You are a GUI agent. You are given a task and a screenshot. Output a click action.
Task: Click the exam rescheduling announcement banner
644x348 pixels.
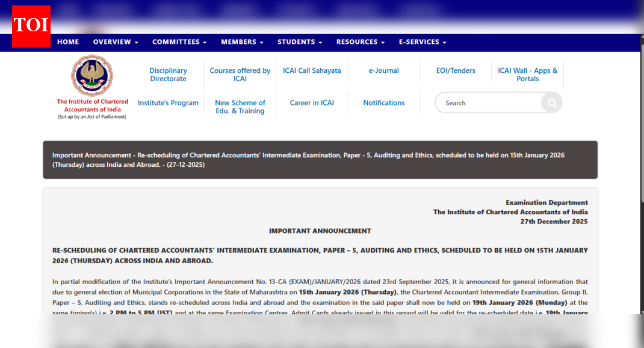tap(319, 160)
